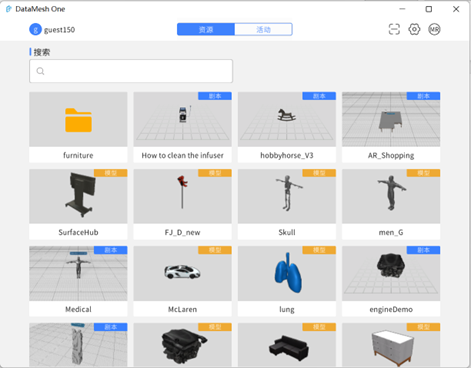Switch to the 资源 tab
Image resolution: width=471 pixels, height=368 pixels.
(206, 29)
